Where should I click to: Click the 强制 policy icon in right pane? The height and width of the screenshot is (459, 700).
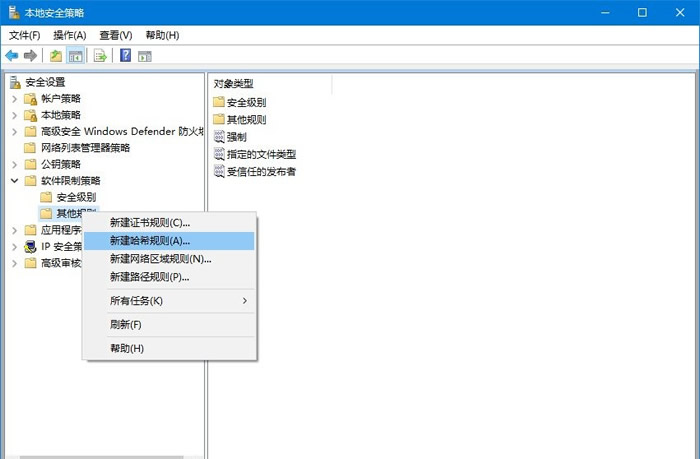click(219, 137)
